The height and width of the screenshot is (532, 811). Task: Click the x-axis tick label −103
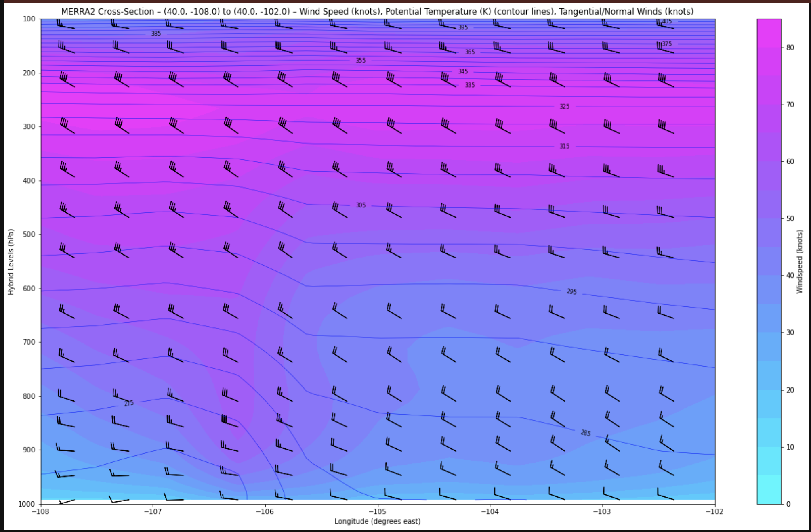tap(602, 512)
